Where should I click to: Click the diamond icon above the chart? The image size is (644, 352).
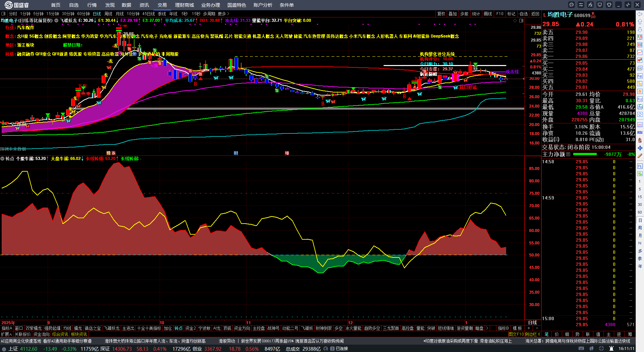click(x=515, y=21)
